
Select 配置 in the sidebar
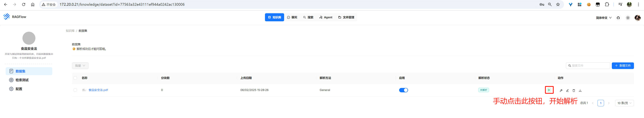(x=29, y=89)
